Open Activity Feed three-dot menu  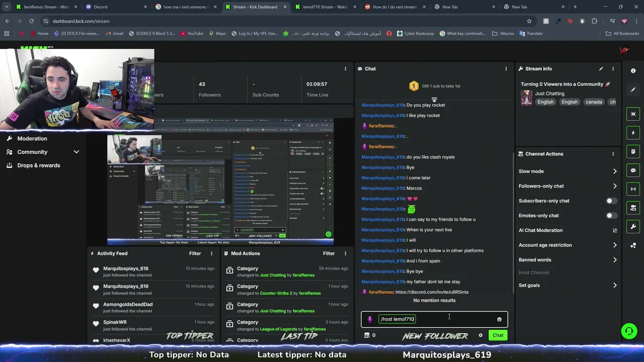[x=211, y=253]
